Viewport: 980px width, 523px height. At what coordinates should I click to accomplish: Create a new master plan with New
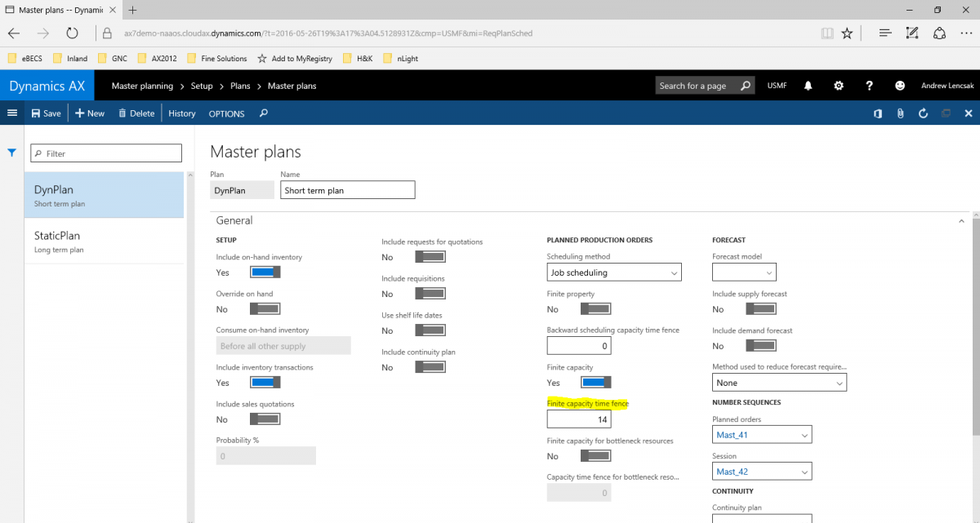[x=90, y=113]
